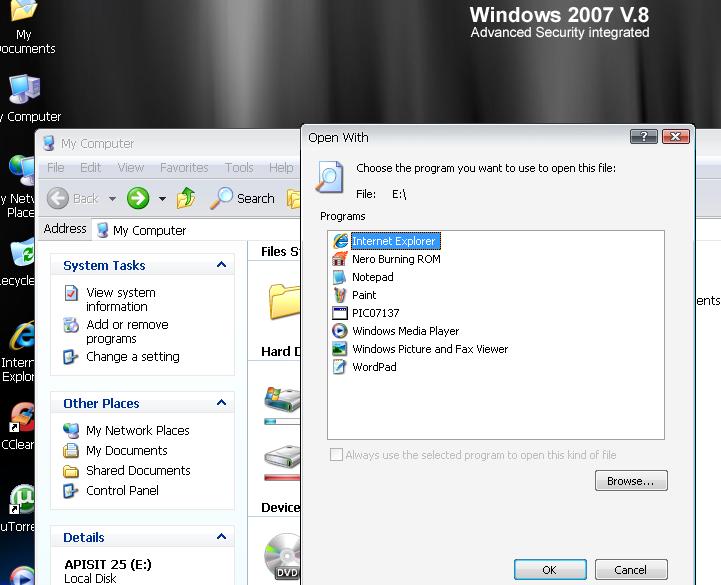Cancel the Open With dialog
Screen dimensions: 721x585
click(631, 570)
